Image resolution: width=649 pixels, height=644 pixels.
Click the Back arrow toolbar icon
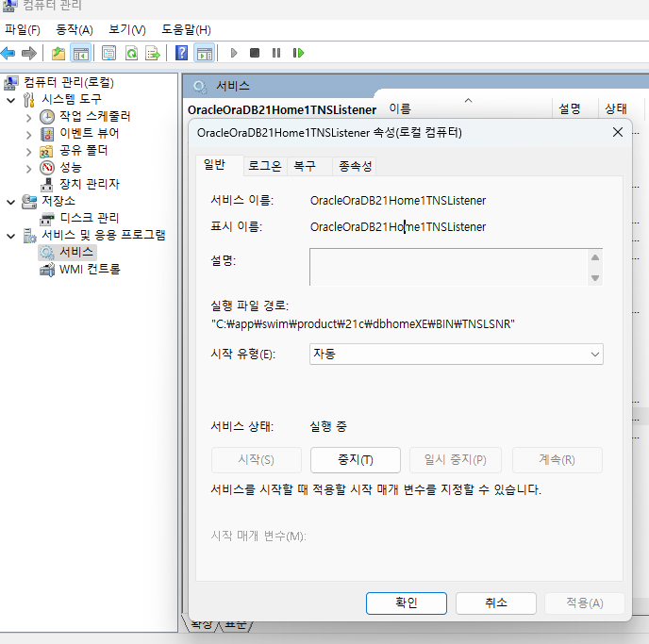(8, 53)
